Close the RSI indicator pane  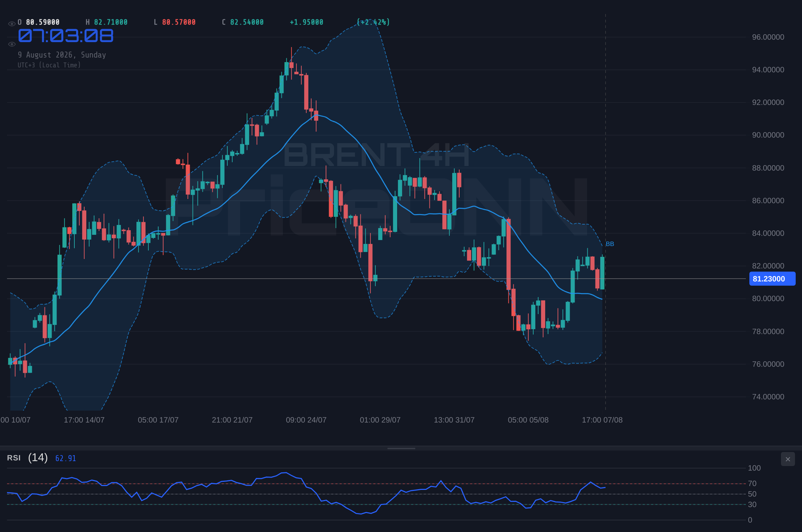tap(788, 459)
